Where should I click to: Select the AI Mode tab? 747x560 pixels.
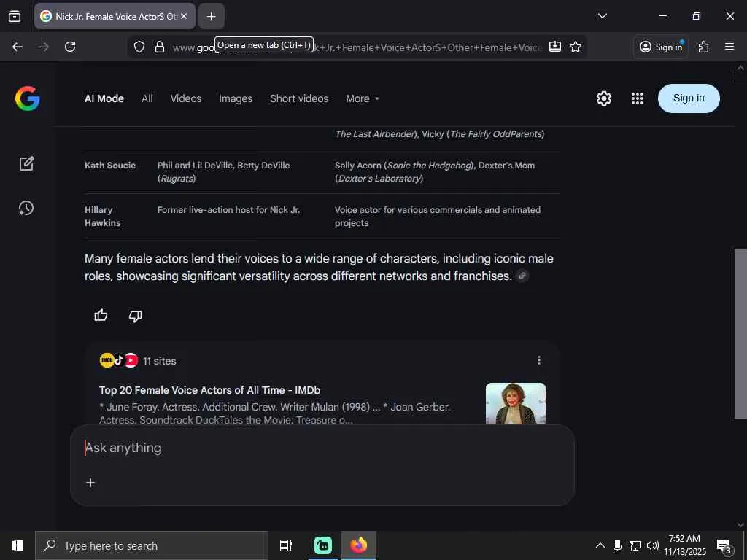tap(104, 98)
